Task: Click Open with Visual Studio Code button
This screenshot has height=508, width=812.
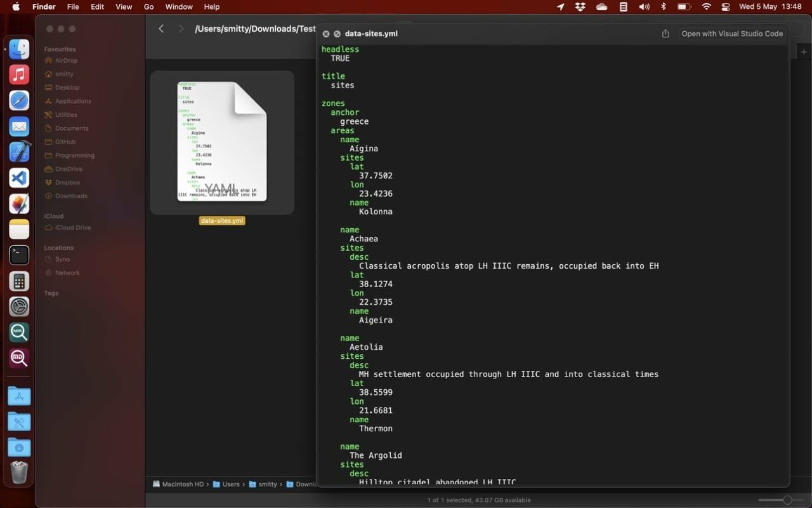Action: pos(731,34)
